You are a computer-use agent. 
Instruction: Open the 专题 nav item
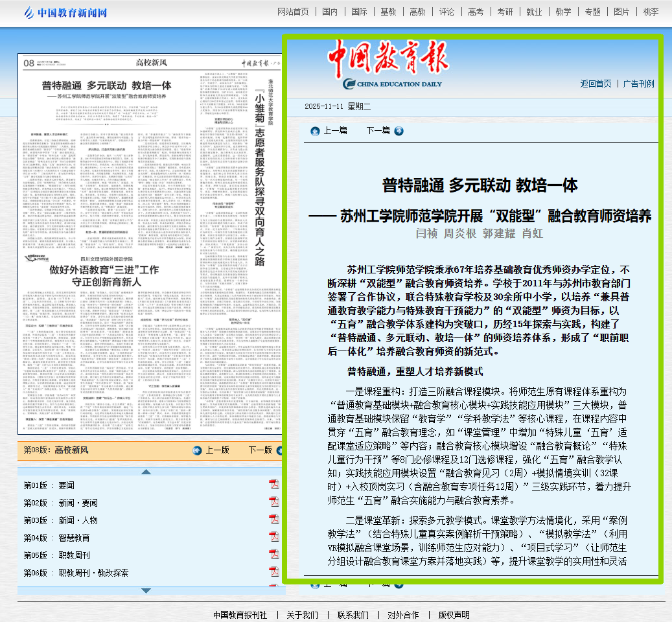tap(593, 12)
